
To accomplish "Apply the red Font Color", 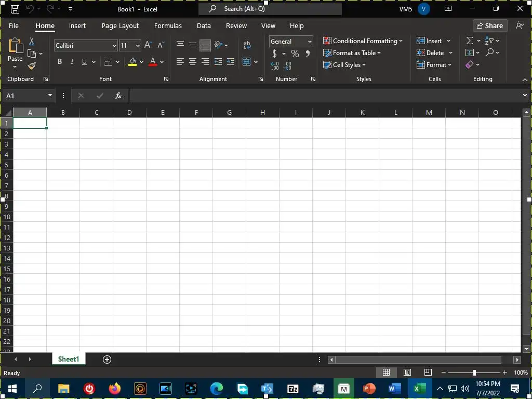I will 153,62.
